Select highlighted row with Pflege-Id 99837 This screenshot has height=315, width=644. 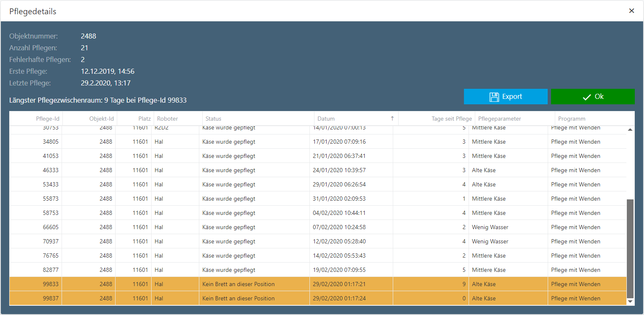[318, 298]
